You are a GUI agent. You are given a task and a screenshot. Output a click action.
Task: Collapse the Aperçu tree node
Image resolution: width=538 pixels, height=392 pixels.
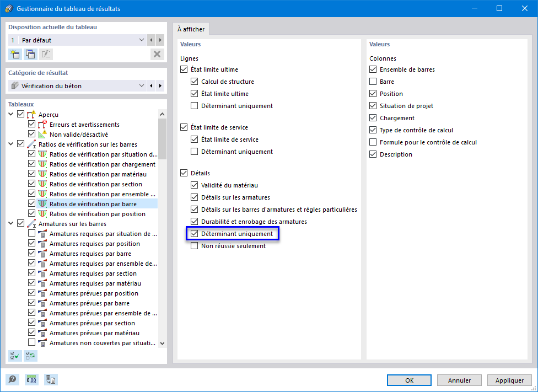pos(11,114)
